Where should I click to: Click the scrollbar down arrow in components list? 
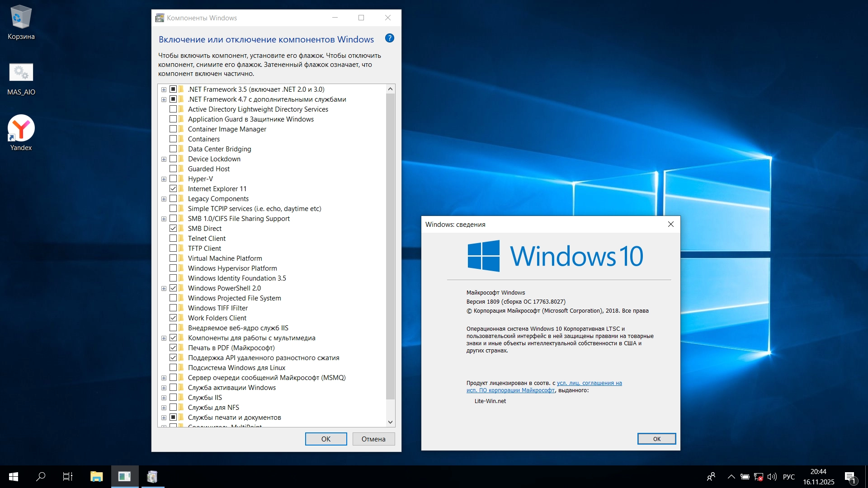click(391, 422)
